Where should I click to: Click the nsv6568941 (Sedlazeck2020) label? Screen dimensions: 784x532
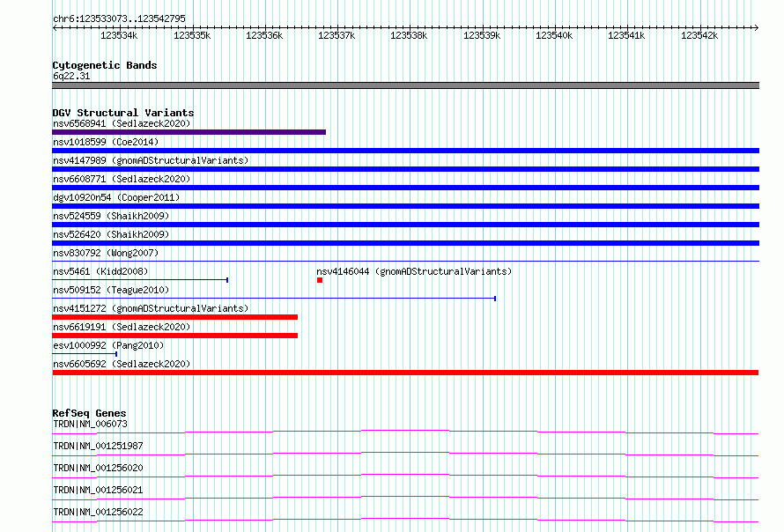pos(122,123)
